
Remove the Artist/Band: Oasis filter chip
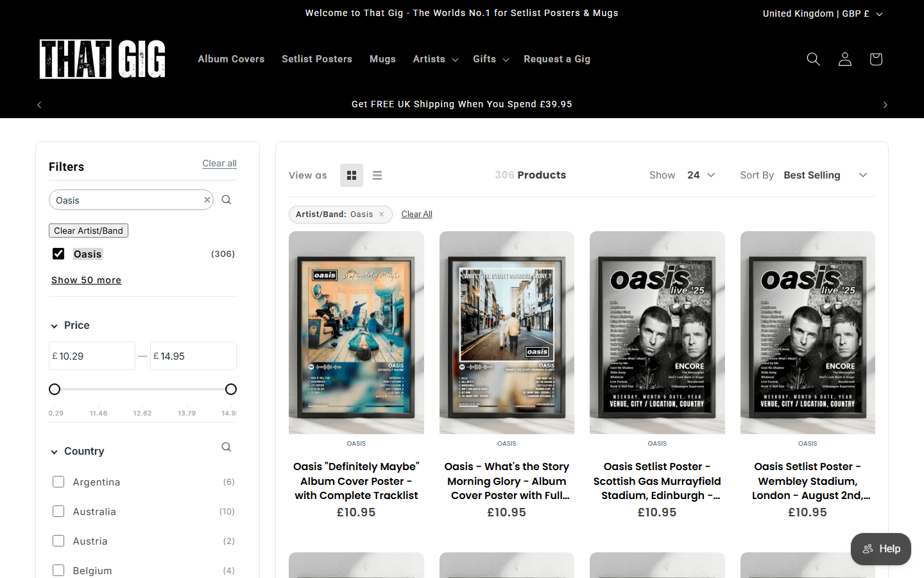coord(381,215)
